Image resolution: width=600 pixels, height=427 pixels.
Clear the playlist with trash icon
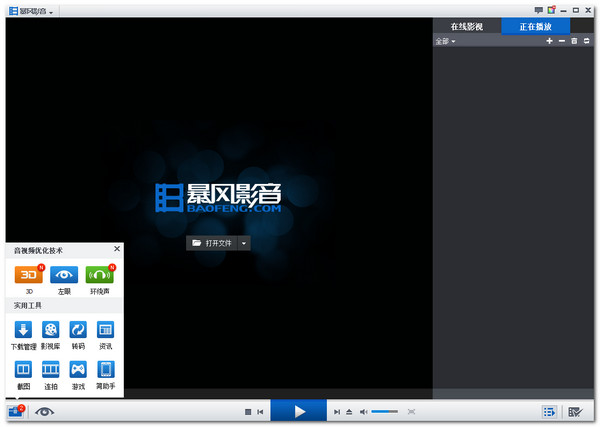tap(574, 41)
